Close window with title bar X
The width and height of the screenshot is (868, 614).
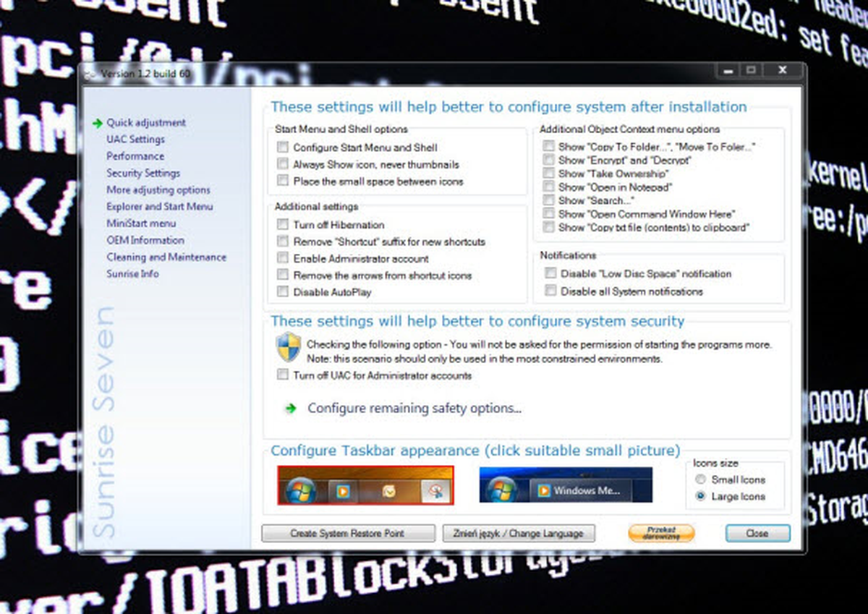point(783,70)
